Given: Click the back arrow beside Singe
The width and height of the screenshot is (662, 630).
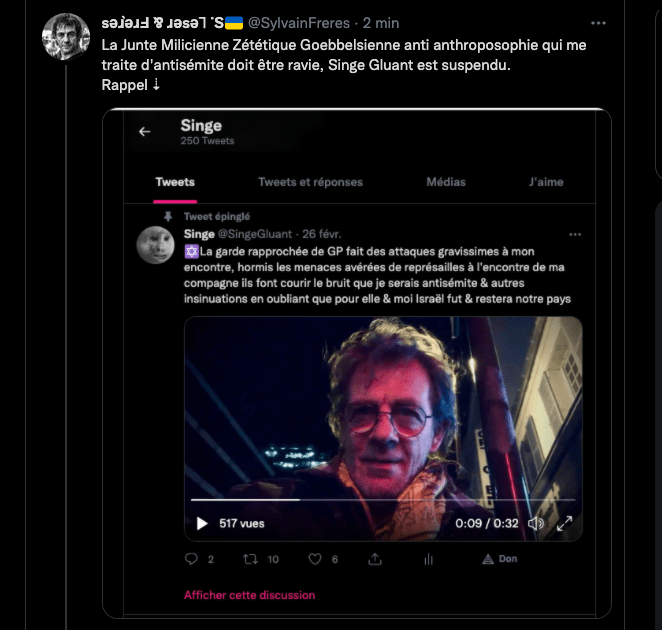Looking at the screenshot, I should click(x=145, y=131).
